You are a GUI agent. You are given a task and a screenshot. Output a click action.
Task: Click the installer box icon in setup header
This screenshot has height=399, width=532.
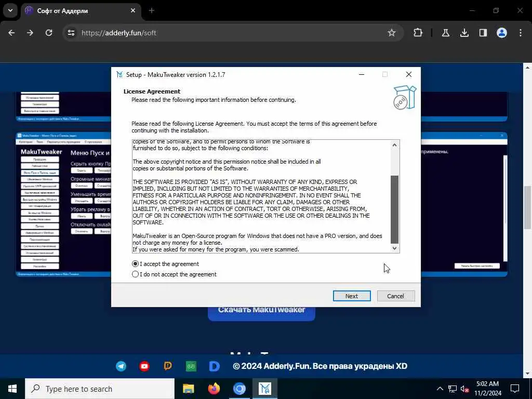405,98
